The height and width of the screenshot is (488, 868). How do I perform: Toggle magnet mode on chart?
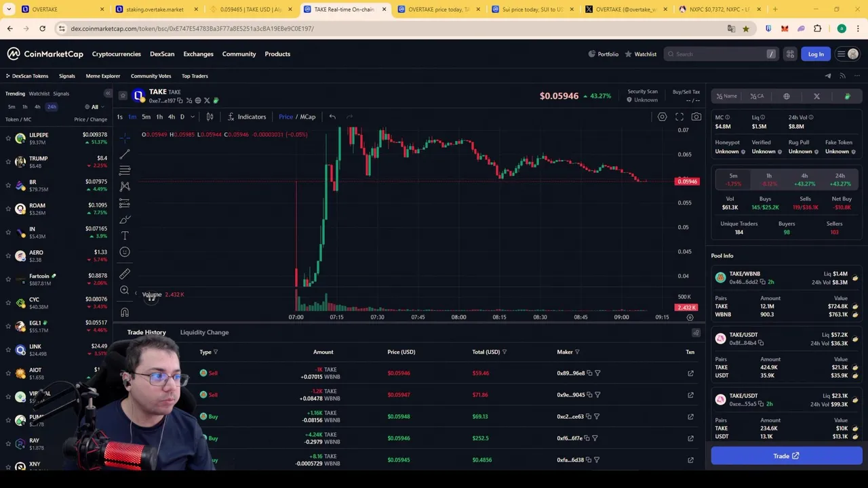coord(125,312)
